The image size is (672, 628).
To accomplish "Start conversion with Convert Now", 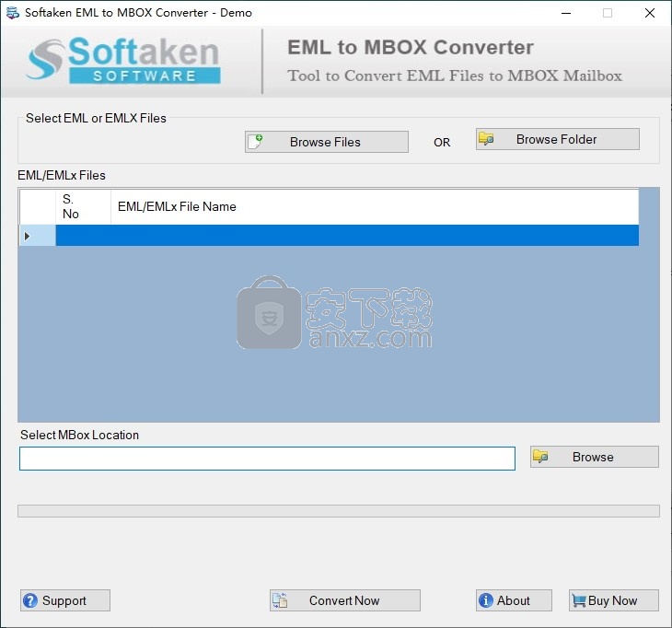I will (x=345, y=600).
